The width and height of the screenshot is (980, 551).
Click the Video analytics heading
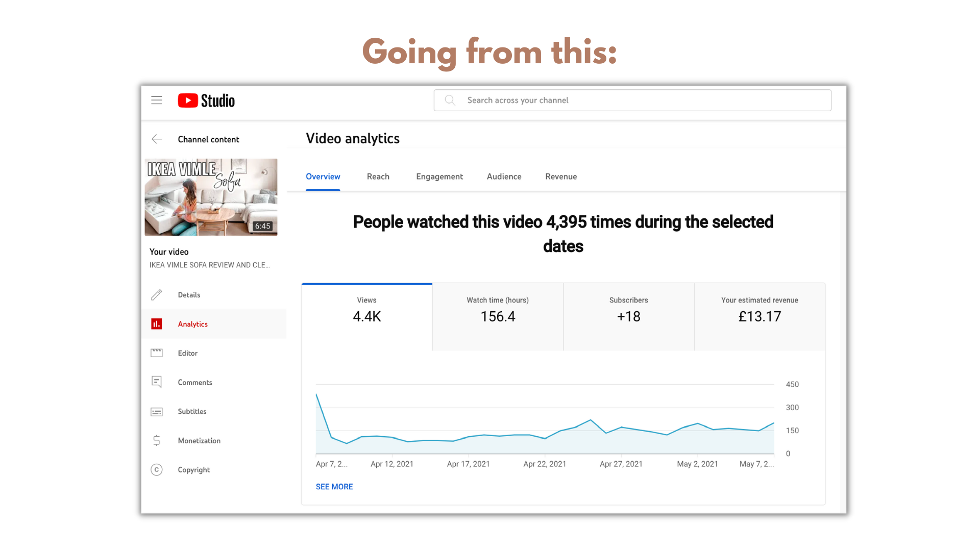(x=353, y=138)
